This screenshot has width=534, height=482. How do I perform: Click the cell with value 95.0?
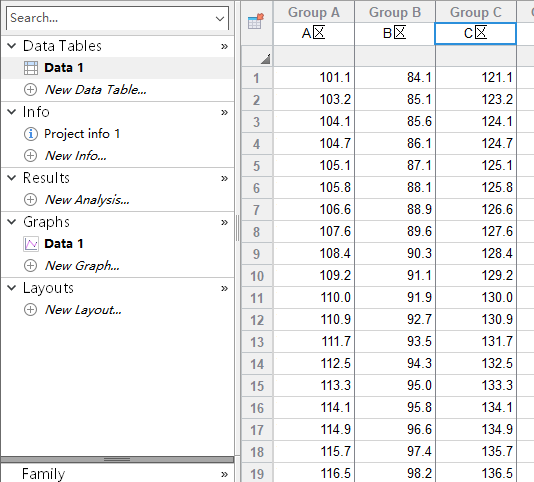pos(395,386)
